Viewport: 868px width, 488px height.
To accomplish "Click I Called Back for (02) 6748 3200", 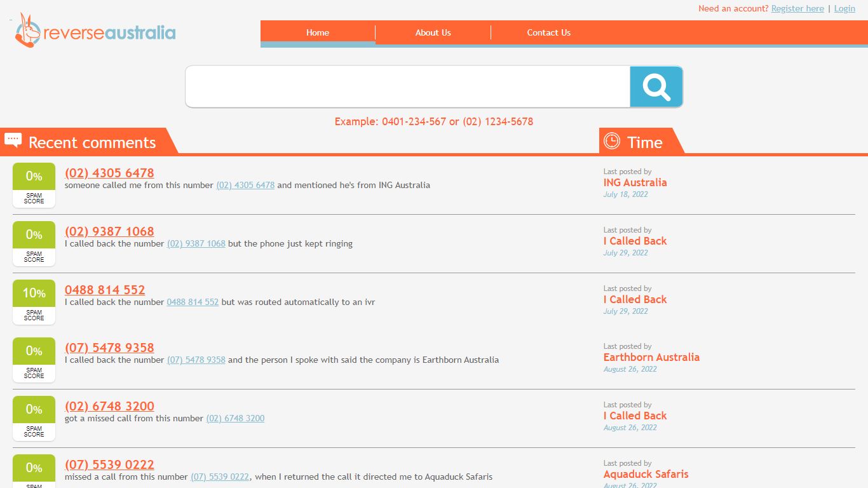I will point(635,416).
